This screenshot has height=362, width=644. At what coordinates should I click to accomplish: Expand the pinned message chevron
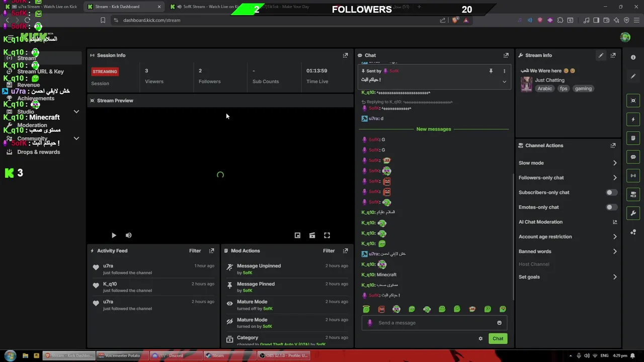tap(504, 81)
